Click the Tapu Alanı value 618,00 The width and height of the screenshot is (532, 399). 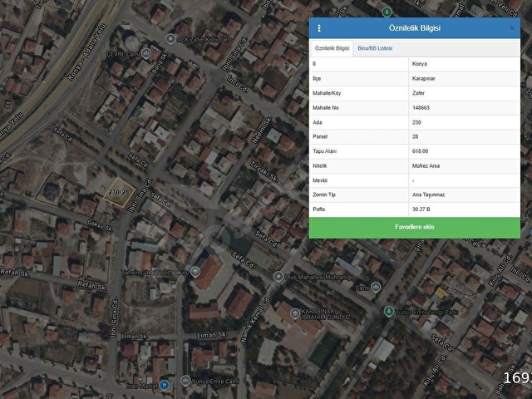(x=421, y=151)
